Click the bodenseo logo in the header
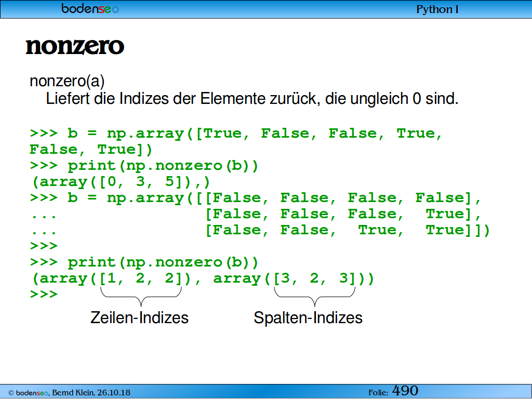Image resolution: width=532 pixels, height=399 pixels. pyautogui.click(x=90, y=8)
